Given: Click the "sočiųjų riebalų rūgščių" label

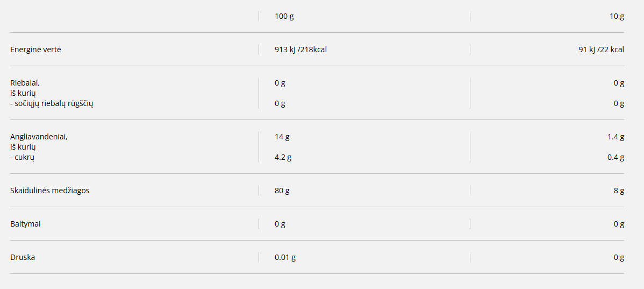Looking at the screenshot, I should [x=52, y=103].
